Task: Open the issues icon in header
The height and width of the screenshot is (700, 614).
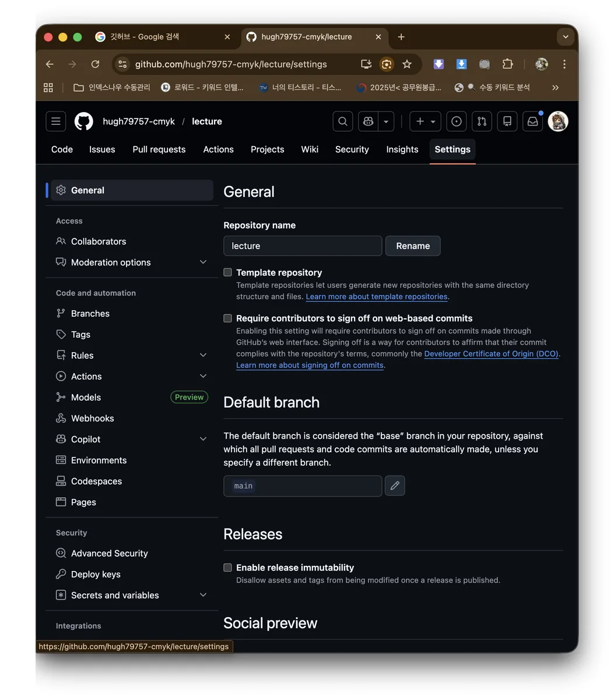Action: coord(457,121)
